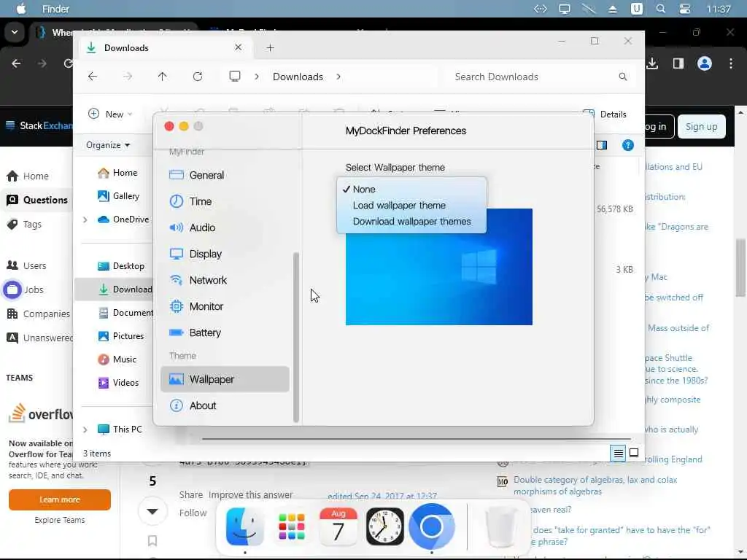
Task: Open Desktop folder in Explorer
Action: pos(121,265)
